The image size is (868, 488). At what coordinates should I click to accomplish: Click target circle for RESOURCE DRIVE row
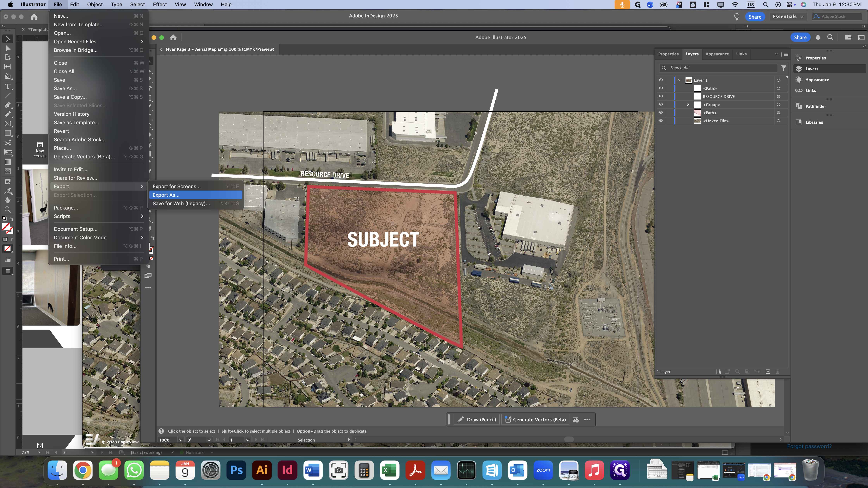click(778, 97)
